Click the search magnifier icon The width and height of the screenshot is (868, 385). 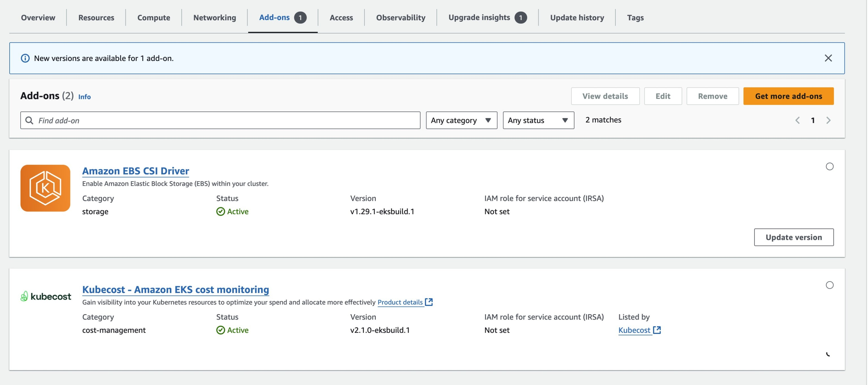pyautogui.click(x=29, y=120)
